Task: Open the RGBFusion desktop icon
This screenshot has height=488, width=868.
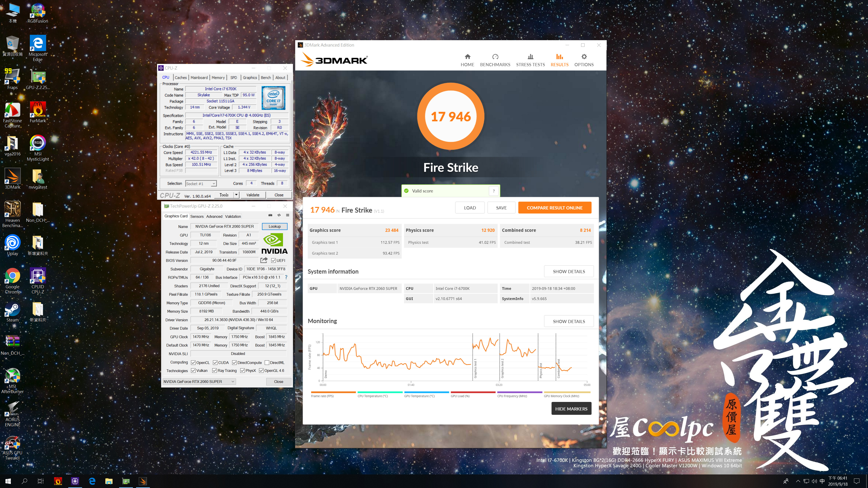Action: (x=38, y=14)
